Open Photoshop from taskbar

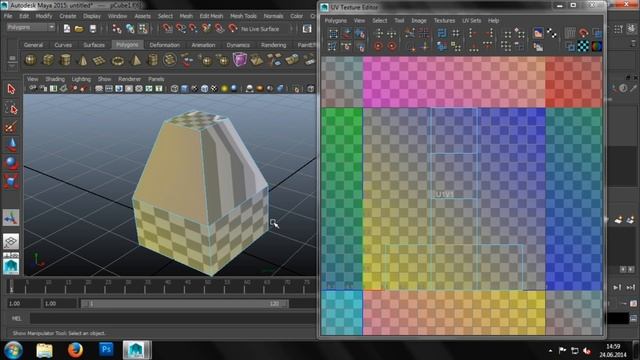point(106,350)
